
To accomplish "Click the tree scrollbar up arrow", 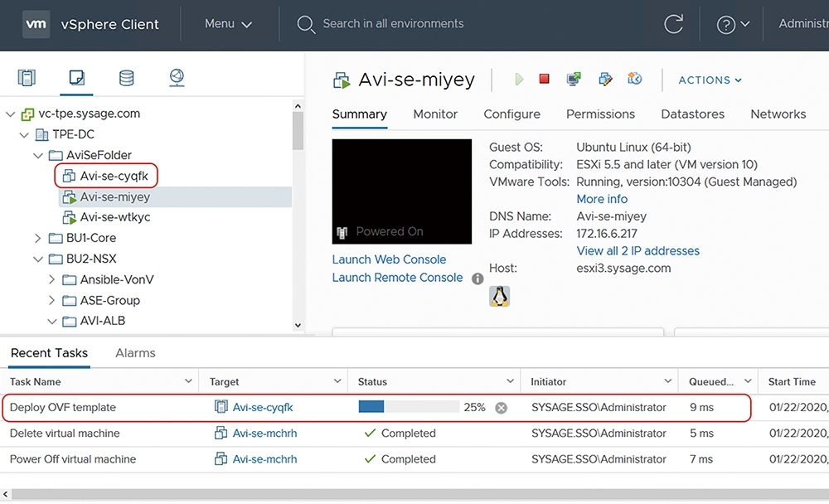I will pos(298,106).
